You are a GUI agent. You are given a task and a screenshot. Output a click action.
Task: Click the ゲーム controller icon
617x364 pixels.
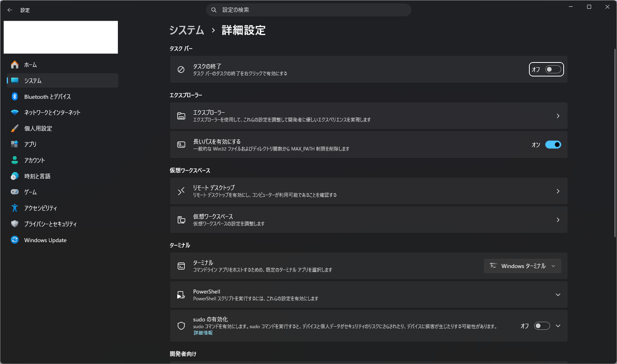pyautogui.click(x=15, y=192)
